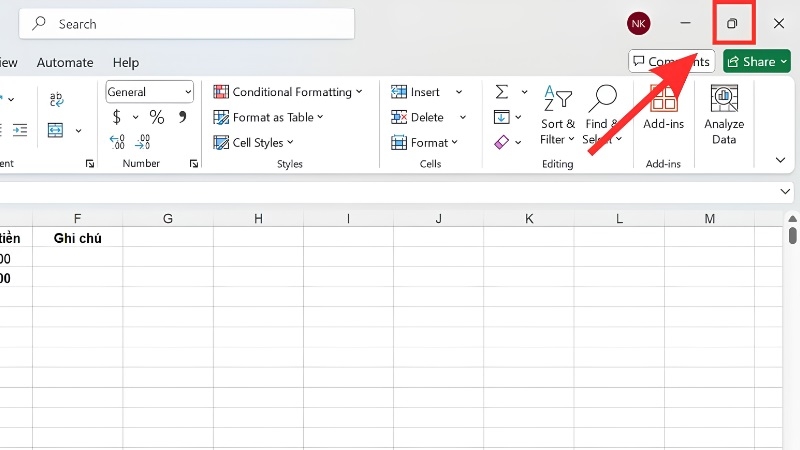Screen dimensions: 800x450
Task: Open the General number format combo box
Action: (149, 92)
